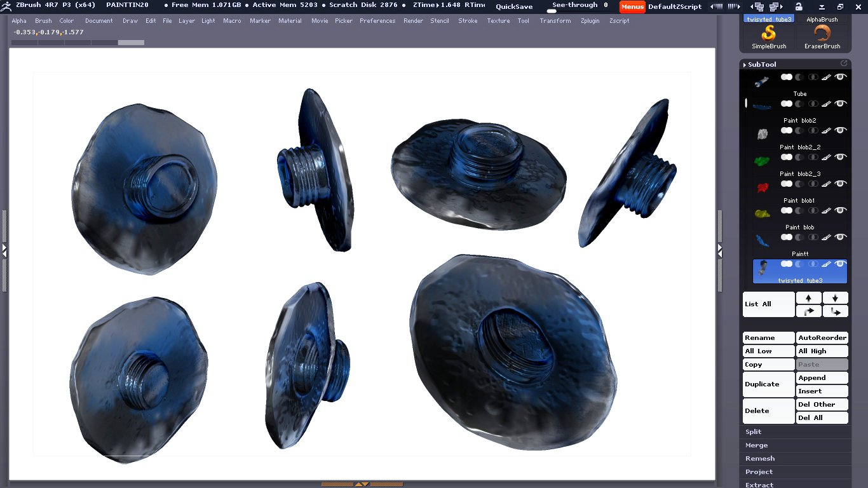Image resolution: width=868 pixels, height=488 pixels.
Task: Click the red Paint blob1 subtool thumbnail
Action: [x=761, y=187]
